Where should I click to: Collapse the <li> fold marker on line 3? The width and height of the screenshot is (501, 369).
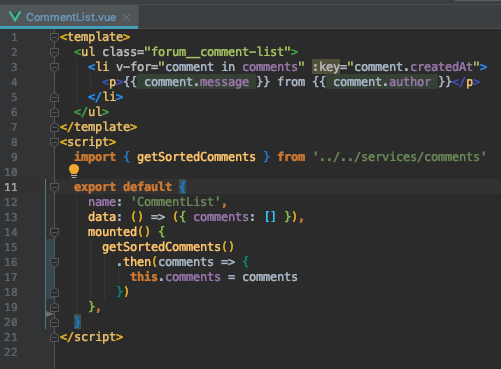tap(54, 67)
